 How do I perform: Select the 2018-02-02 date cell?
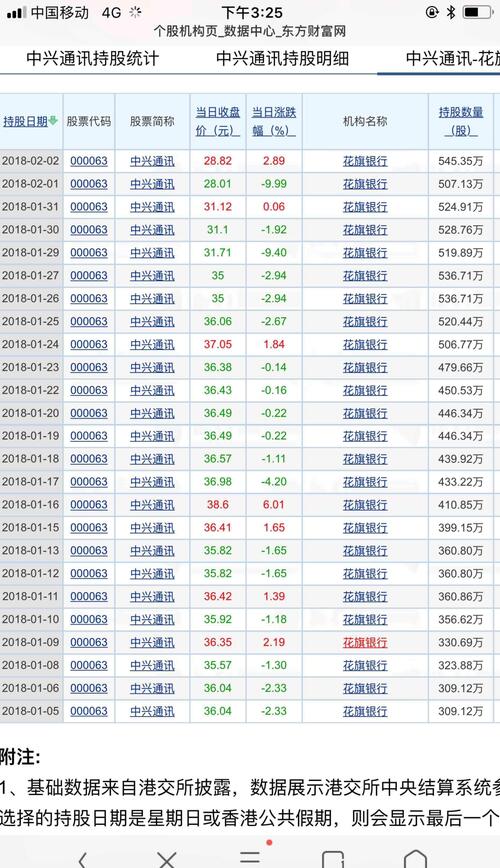pyautogui.click(x=30, y=161)
